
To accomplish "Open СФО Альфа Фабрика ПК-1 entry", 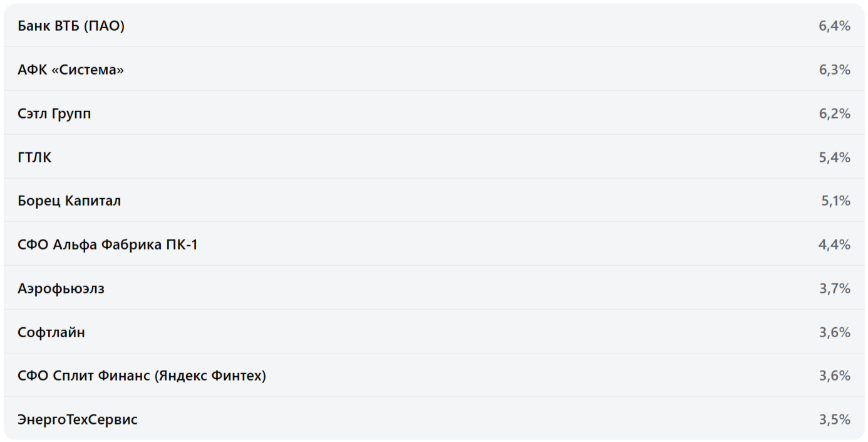I will 108,245.
